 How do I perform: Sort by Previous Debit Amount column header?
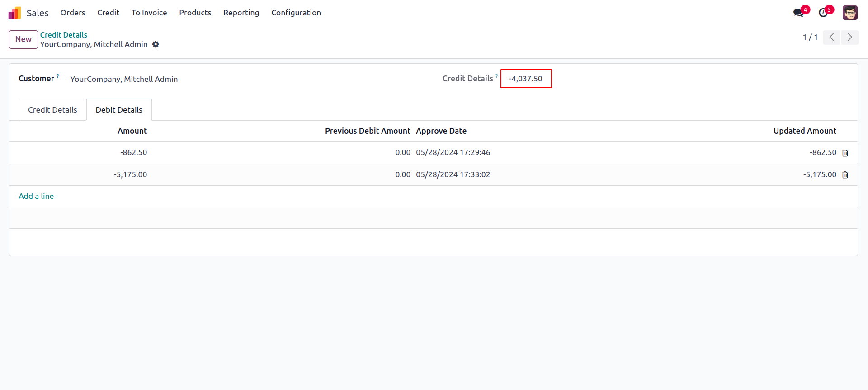368,131
